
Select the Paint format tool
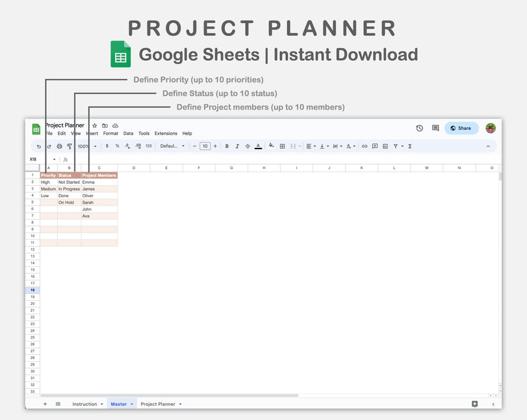69,146
